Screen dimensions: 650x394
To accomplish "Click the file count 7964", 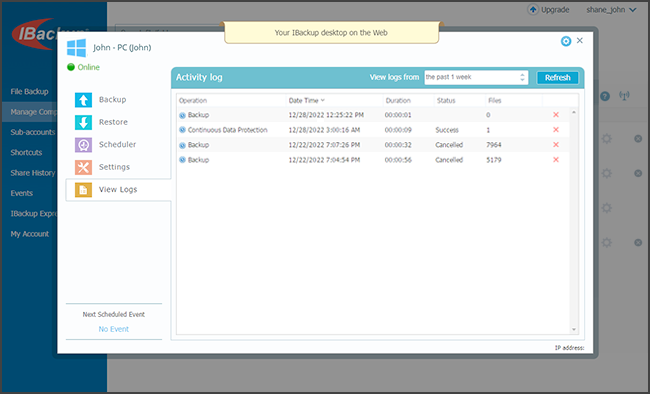I will (494, 145).
